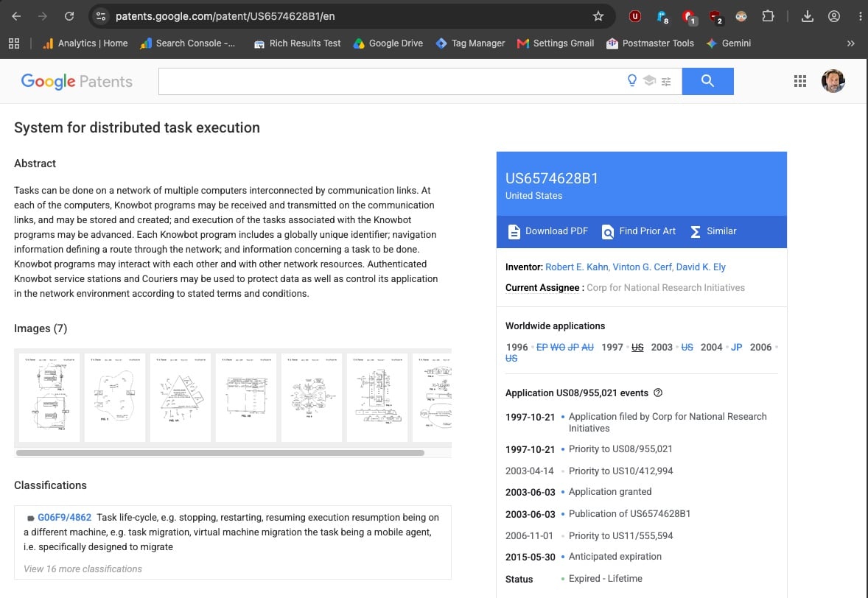868x598 pixels.
Task: Open the Search Console bookmark
Action: tap(188, 43)
